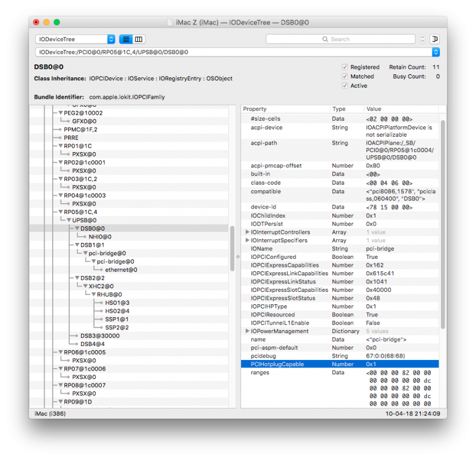Select the SSP1@1 tree item
This screenshot has width=476, height=460.
pyautogui.click(x=117, y=320)
